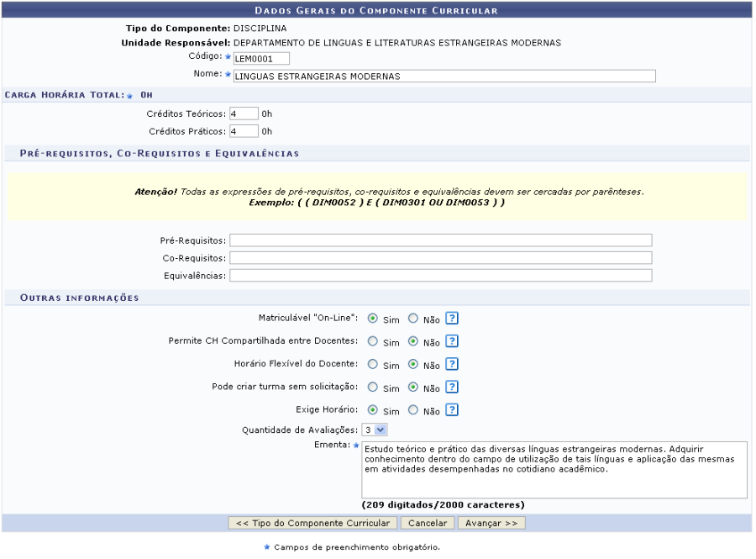This screenshot has height=559, width=756.
Task: Choose Sim for Horário Flexível do Docente
Action: pos(372,364)
